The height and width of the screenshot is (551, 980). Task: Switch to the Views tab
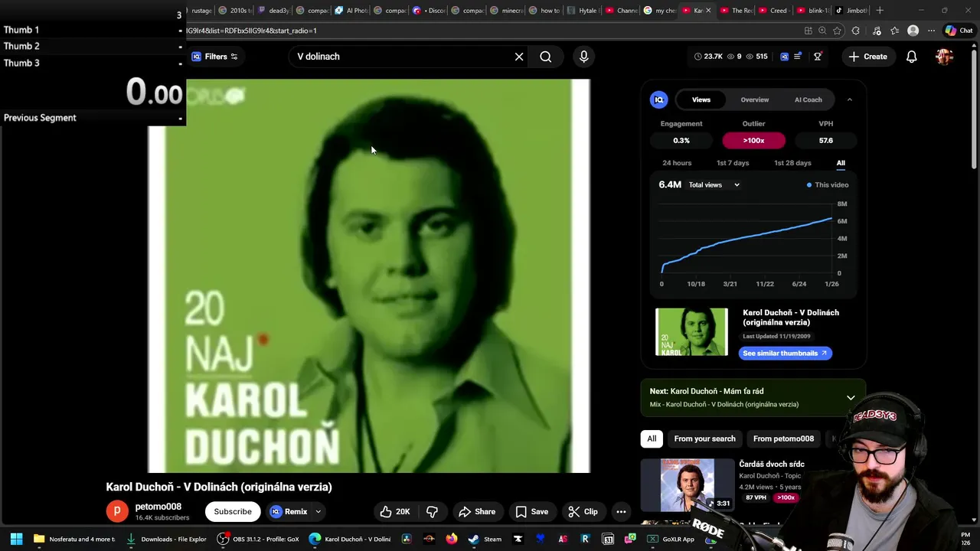point(701,99)
